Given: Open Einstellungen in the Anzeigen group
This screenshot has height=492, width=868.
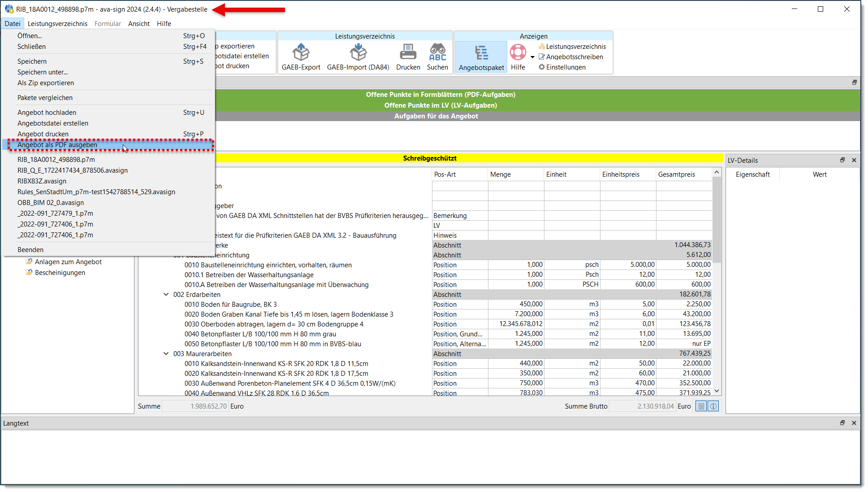Looking at the screenshot, I should [x=562, y=67].
